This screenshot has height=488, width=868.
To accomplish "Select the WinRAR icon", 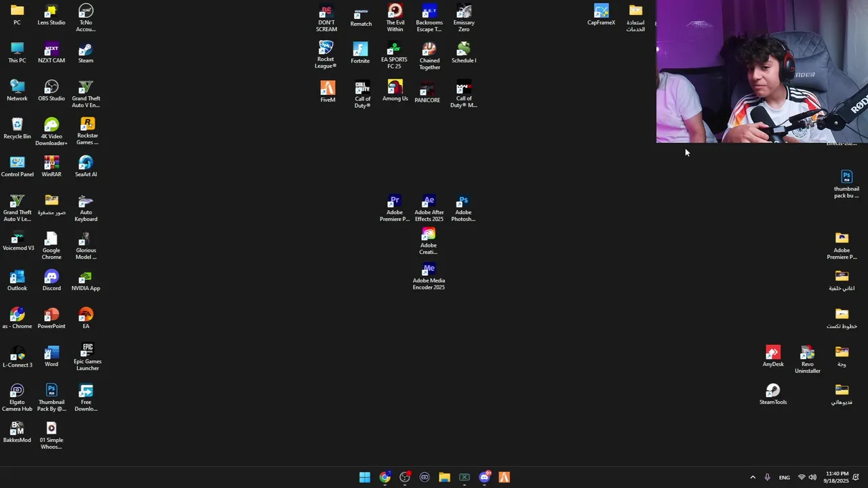I will [52, 167].
